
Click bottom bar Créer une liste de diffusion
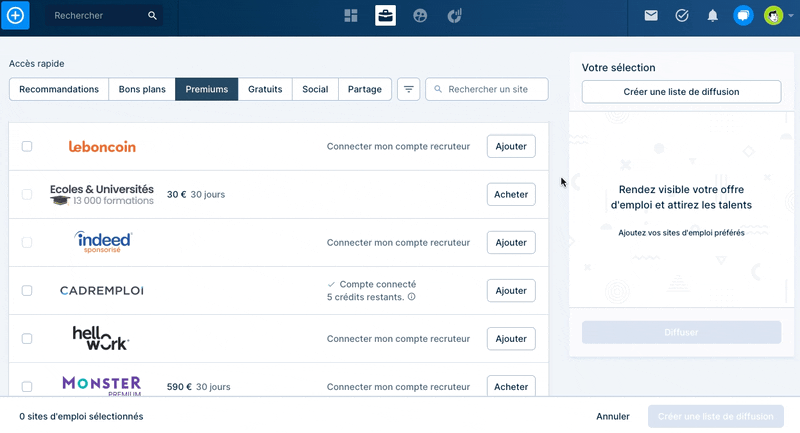pyautogui.click(x=715, y=417)
